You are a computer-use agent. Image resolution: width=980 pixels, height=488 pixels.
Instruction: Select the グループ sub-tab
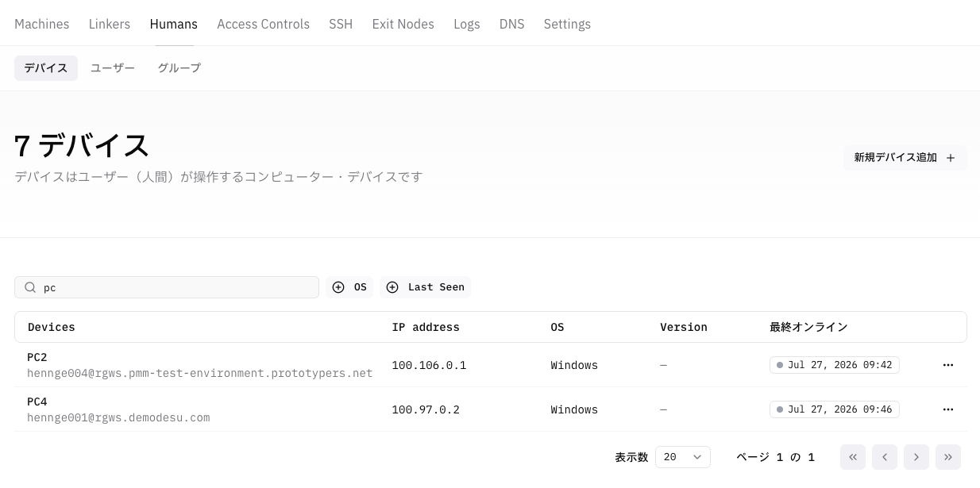pos(179,68)
